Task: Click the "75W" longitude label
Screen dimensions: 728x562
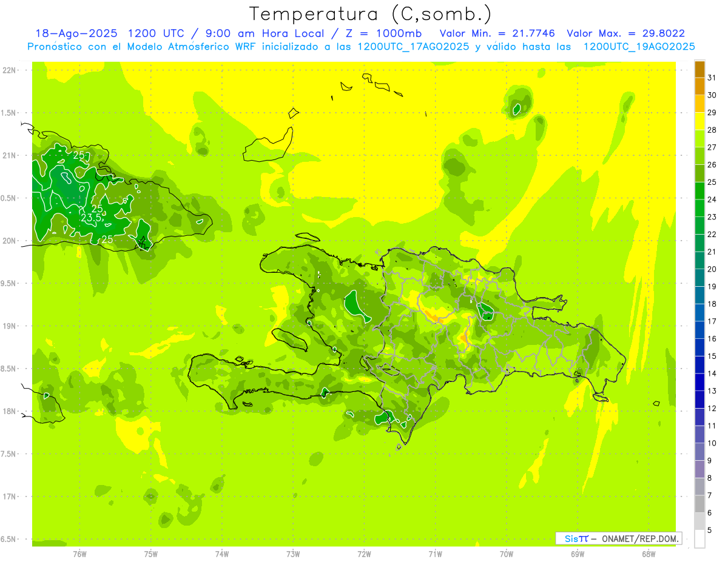Action: coord(151,554)
